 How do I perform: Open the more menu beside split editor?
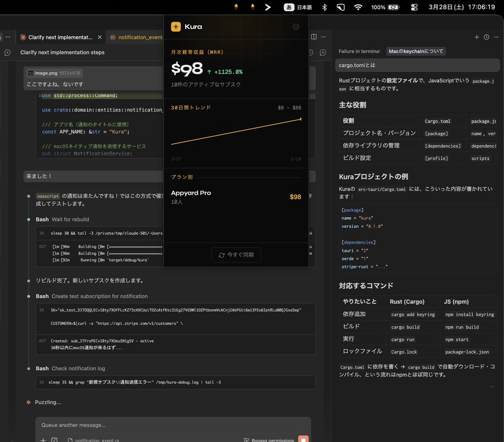(x=323, y=37)
